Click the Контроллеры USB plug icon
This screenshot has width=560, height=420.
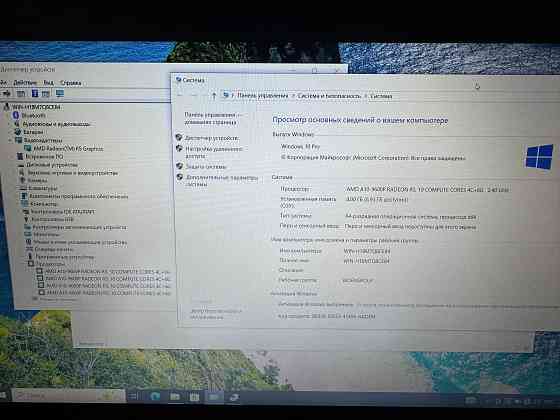26,219
